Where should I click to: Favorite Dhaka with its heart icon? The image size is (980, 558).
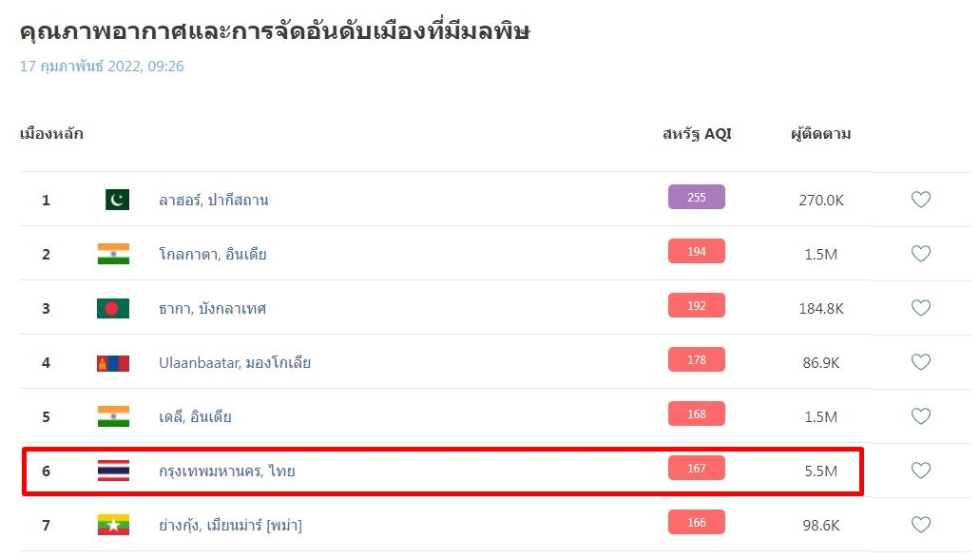[921, 308]
